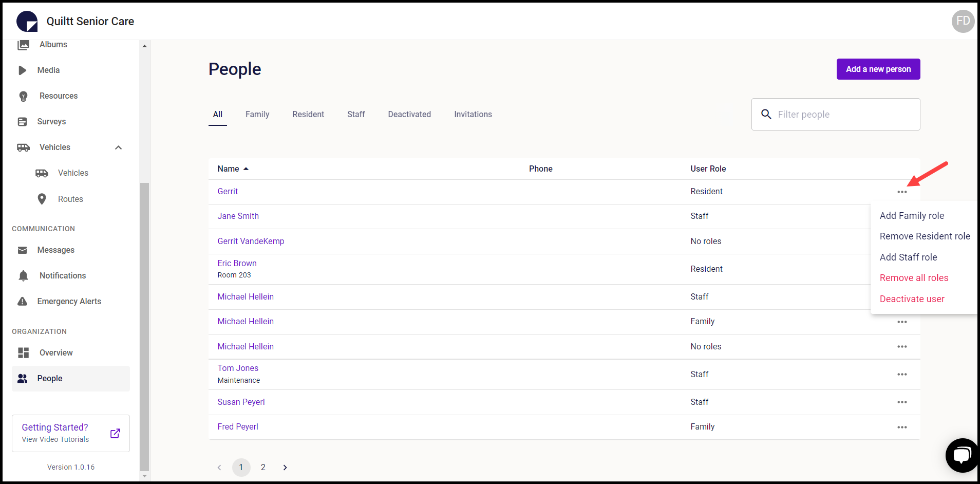Click the Quiltt Senior Care logo

click(27, 22)
